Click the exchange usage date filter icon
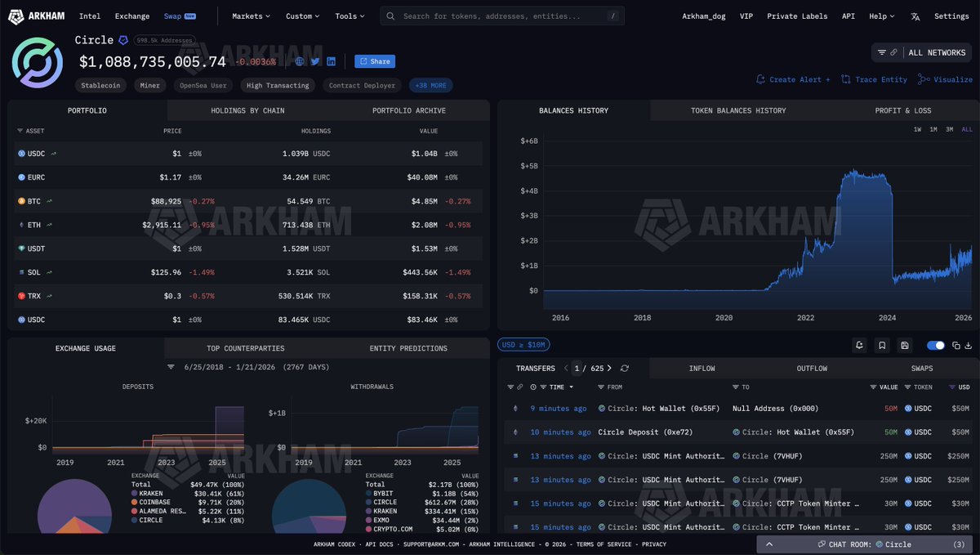Screen dimensions: 980x555 click(171, 368)
